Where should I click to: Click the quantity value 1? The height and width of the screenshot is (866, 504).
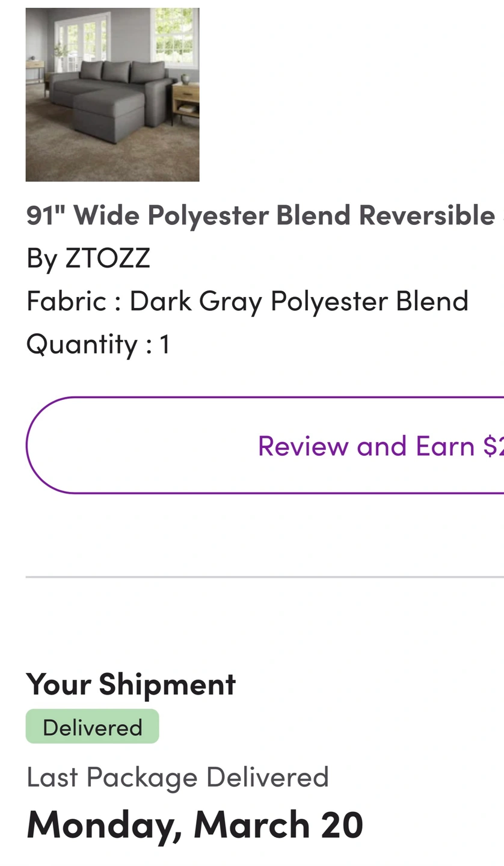coord(165,344)
